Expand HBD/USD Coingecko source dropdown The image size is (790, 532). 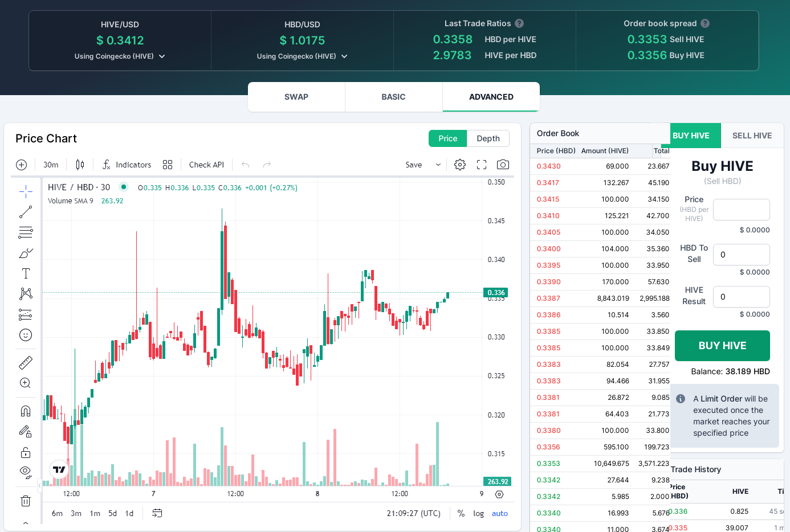click(x=302, y=56)
